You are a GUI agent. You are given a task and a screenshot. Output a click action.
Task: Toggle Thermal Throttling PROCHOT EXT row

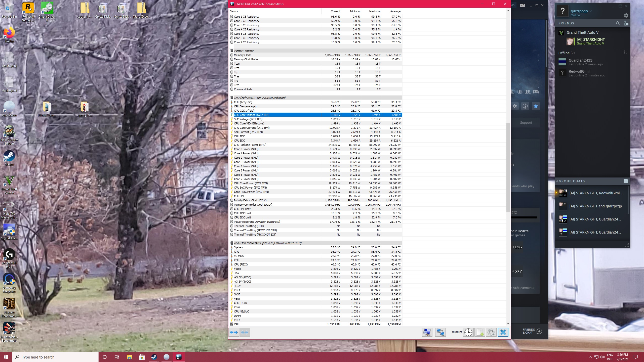pyautogui.click(x=232, y=235)
